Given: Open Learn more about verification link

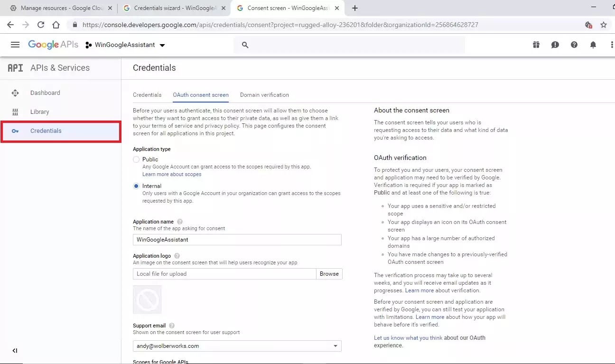Looking at the screenshot, I should (x=419, y=290).
